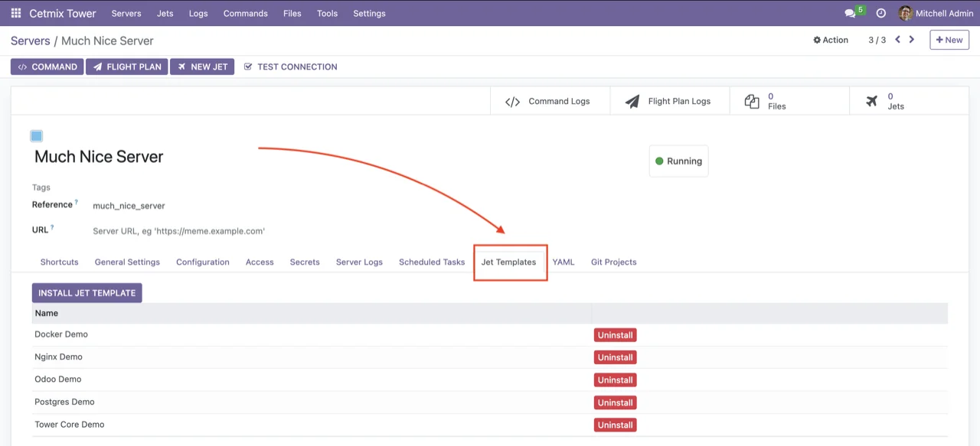
Task: Open the Action gear menu
Action: pyautogui.click(x=831, y=40)
